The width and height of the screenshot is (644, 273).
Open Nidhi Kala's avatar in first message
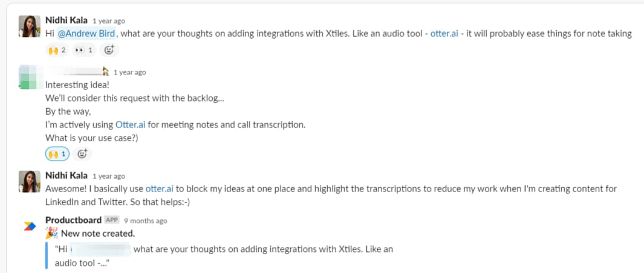pos(30,27)
